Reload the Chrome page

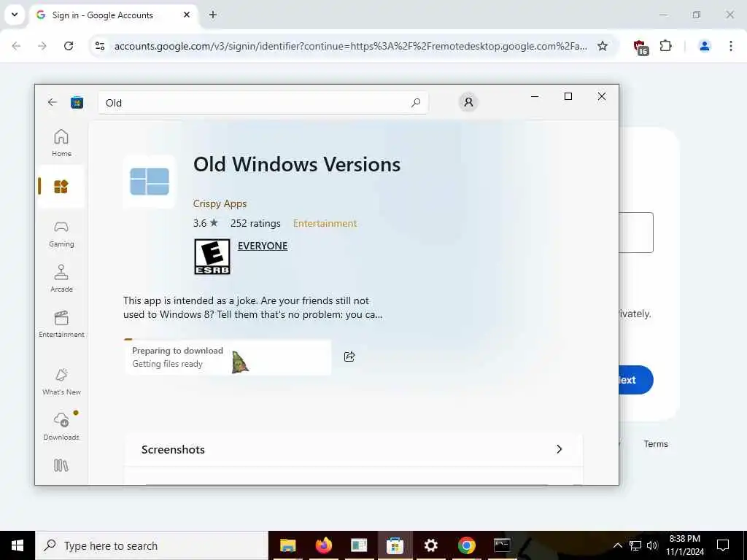click(x=69, y=46)
